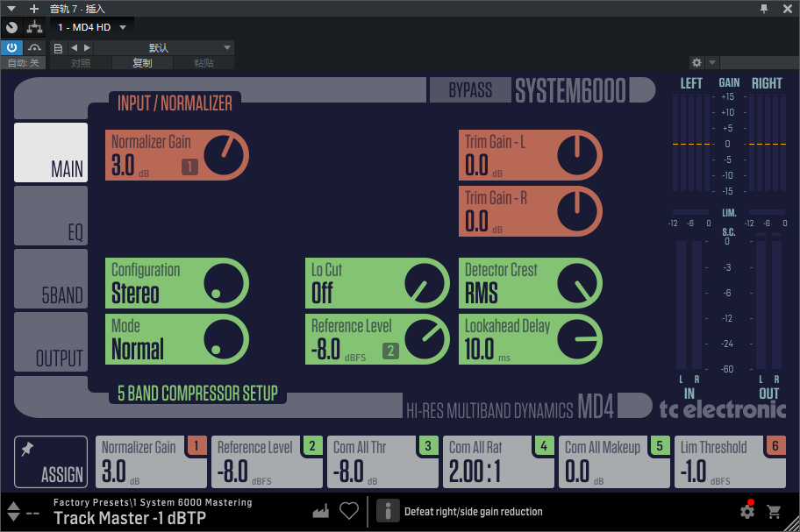This screenshot has width=800, height=532.
Task: Open the routing tree icon
Action: tap(35, 27)
